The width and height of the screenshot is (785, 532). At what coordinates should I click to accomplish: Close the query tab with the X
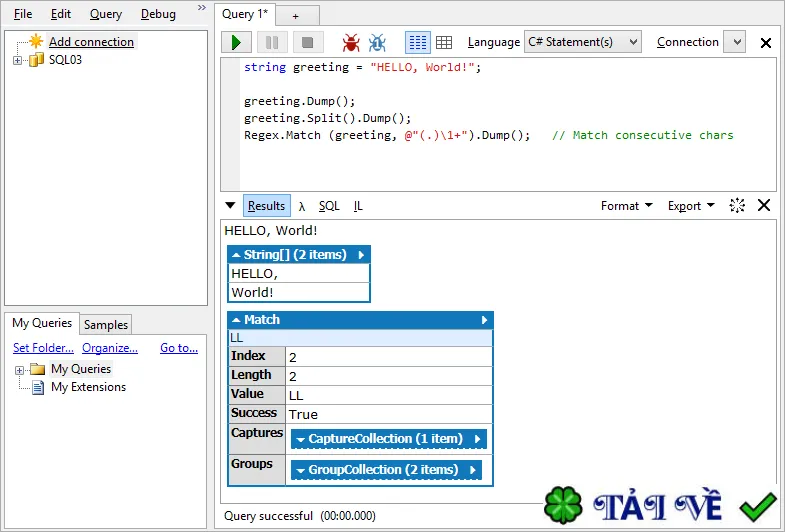(x=765, y=43)
